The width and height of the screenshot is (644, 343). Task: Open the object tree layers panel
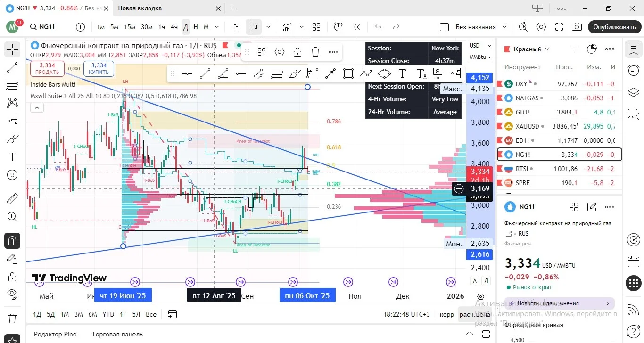(x=633, y=92)
